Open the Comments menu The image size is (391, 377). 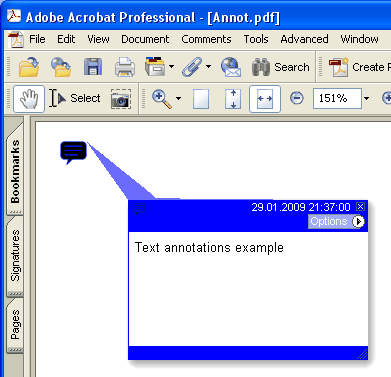pos(206,39)
